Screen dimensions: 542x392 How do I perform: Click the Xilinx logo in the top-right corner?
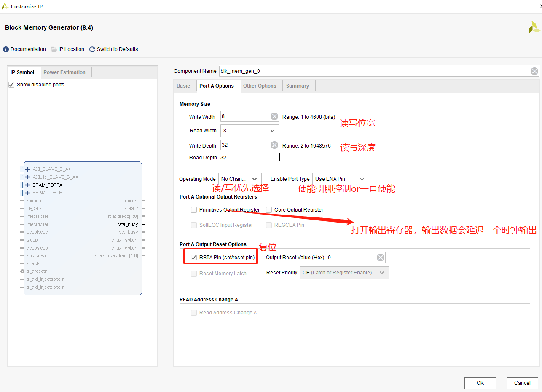[x=534, y=27]
